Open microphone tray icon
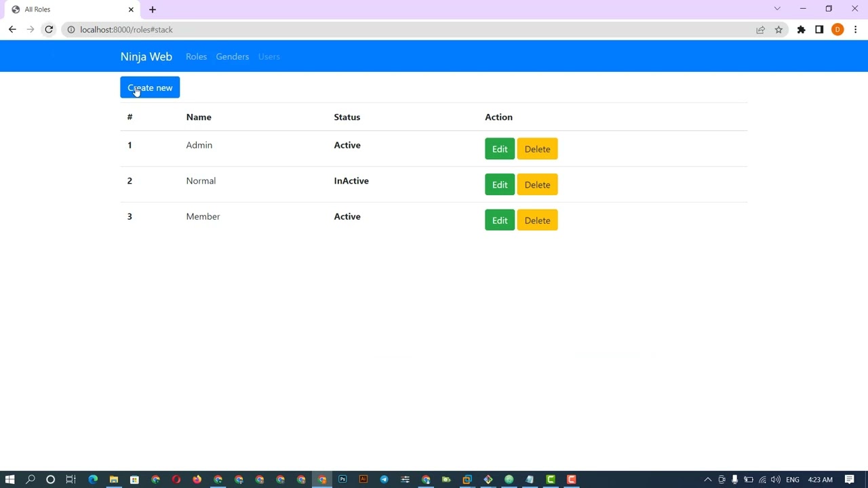The height and width of the screenshot is (488, 868). pyautogui.click(x=734, y=480)
